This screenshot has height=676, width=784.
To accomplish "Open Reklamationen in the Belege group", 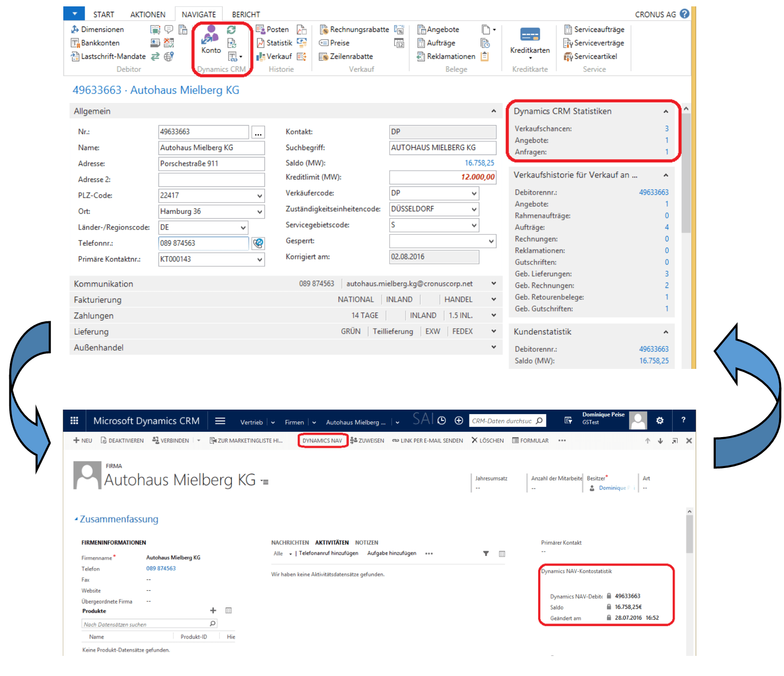I will [446, 56].
